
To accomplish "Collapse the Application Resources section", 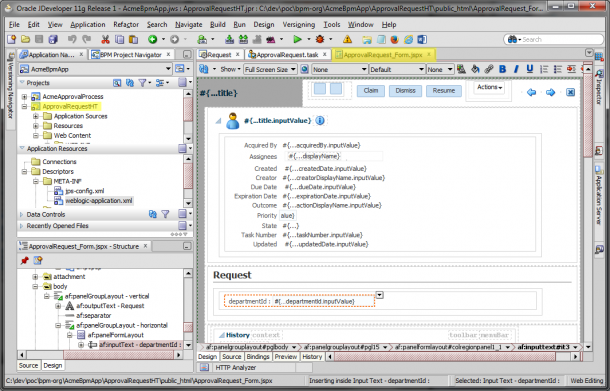I will click(22, 149).
